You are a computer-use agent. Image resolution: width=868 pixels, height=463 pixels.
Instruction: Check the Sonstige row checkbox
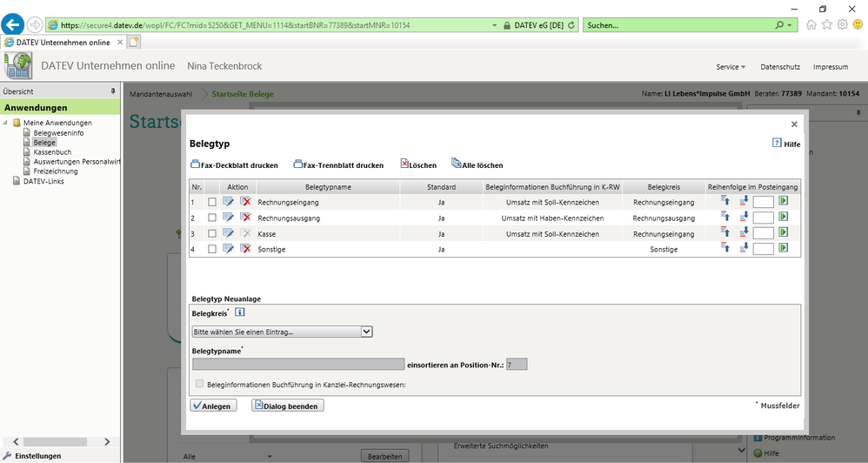[212, 249]
